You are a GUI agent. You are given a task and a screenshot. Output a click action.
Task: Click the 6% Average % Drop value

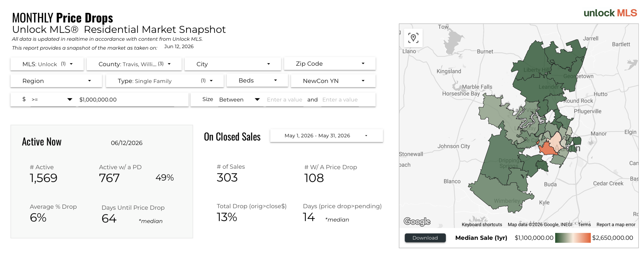point(38,217)
